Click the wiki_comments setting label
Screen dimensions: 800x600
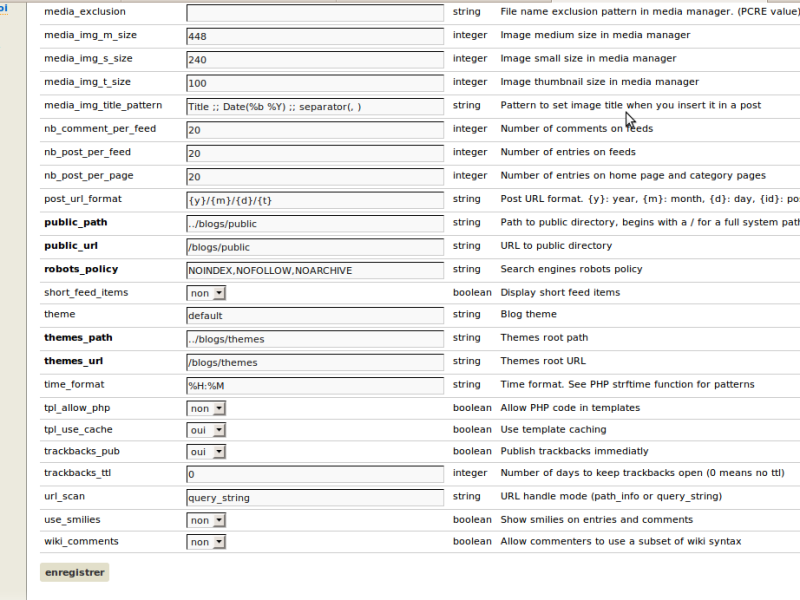coord(81,541)
